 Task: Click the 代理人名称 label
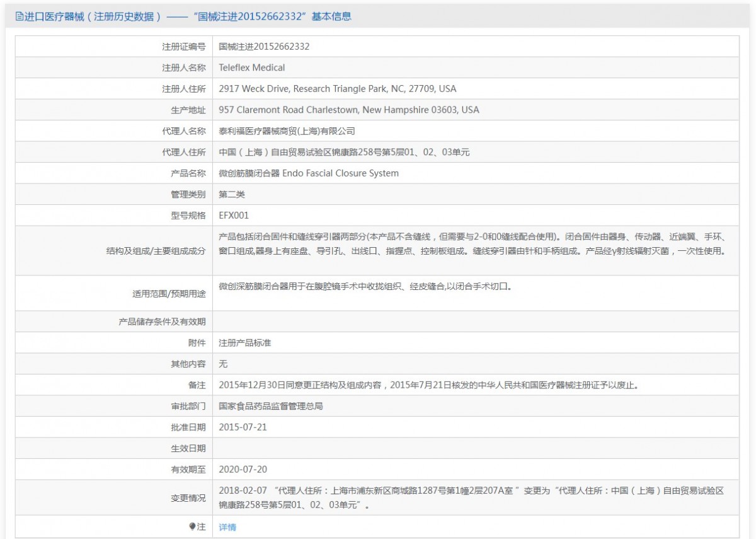184,131
